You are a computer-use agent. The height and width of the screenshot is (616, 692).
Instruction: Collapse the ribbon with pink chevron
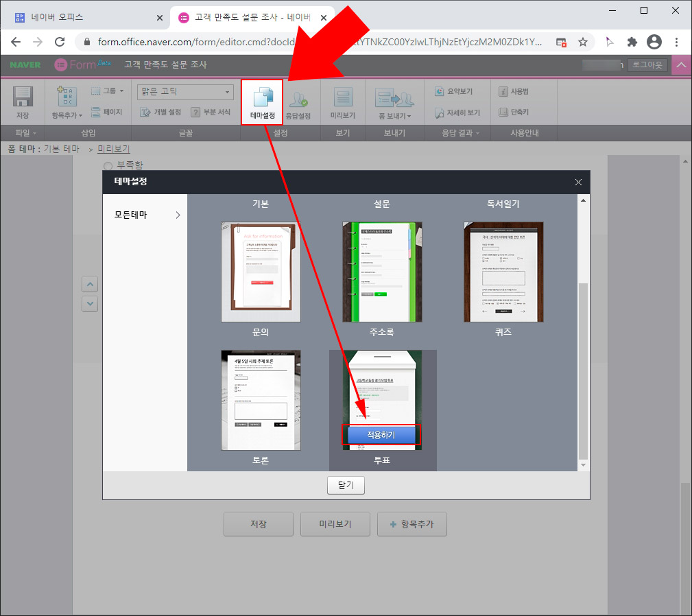682,65
